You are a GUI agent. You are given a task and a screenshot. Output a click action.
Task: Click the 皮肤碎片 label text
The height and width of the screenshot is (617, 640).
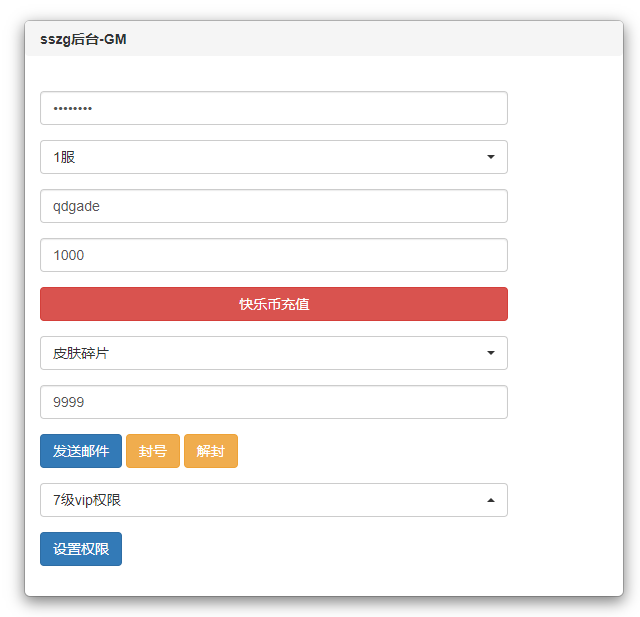pyautogui.click(x=81, y=353)
